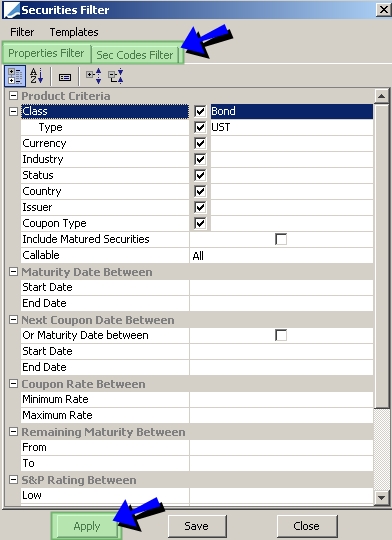This screenshot has width=392, height=540.
Task: Click the Type value field showing UST
Action: (x=292, y=127)
